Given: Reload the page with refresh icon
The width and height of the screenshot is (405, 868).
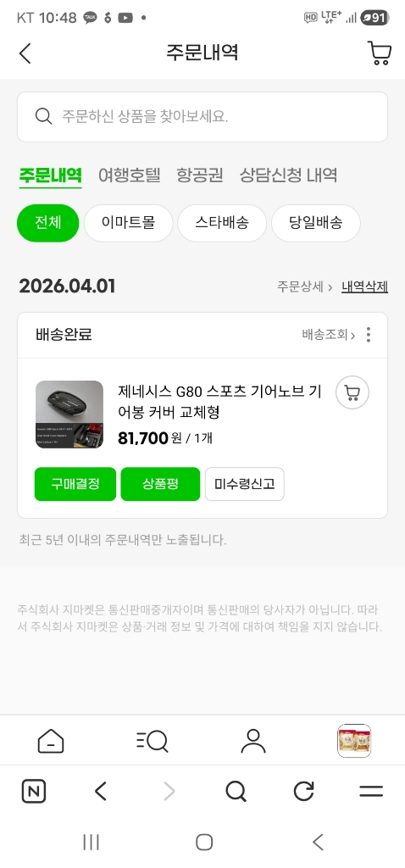Looking at the screenshot, I should (x=303, y=791).
